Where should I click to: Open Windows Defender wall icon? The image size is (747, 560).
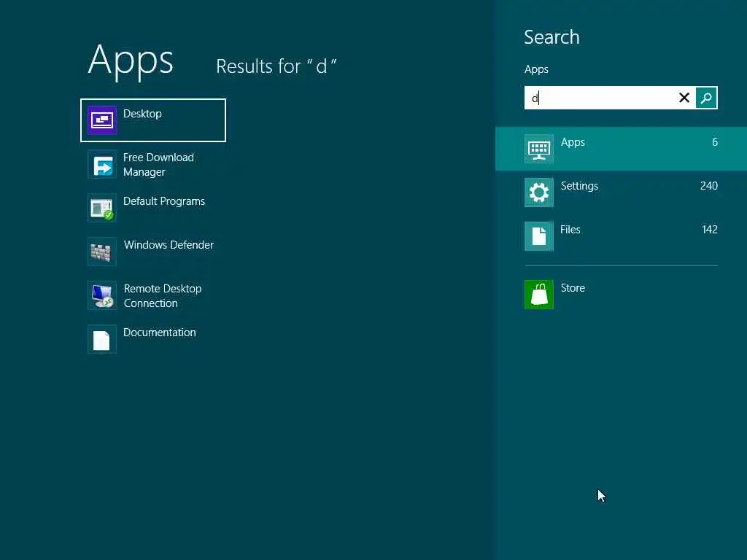[x=102, y=252]
